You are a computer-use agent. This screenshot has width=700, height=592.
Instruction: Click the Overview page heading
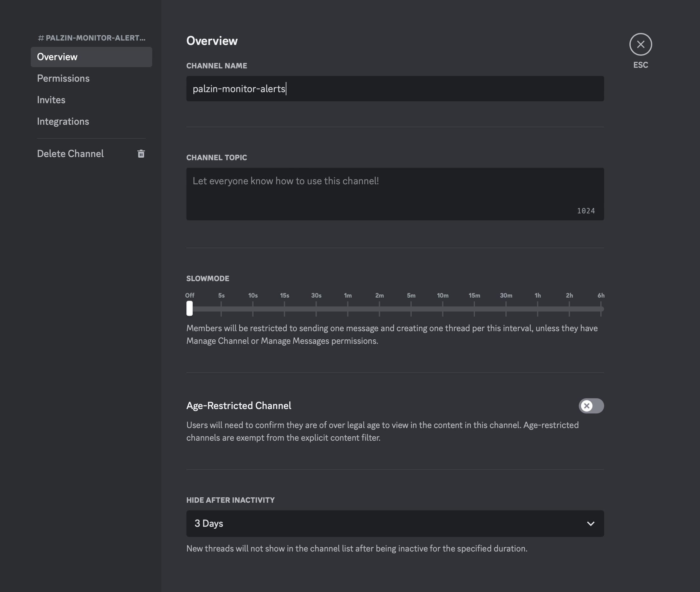click(212, 41)
